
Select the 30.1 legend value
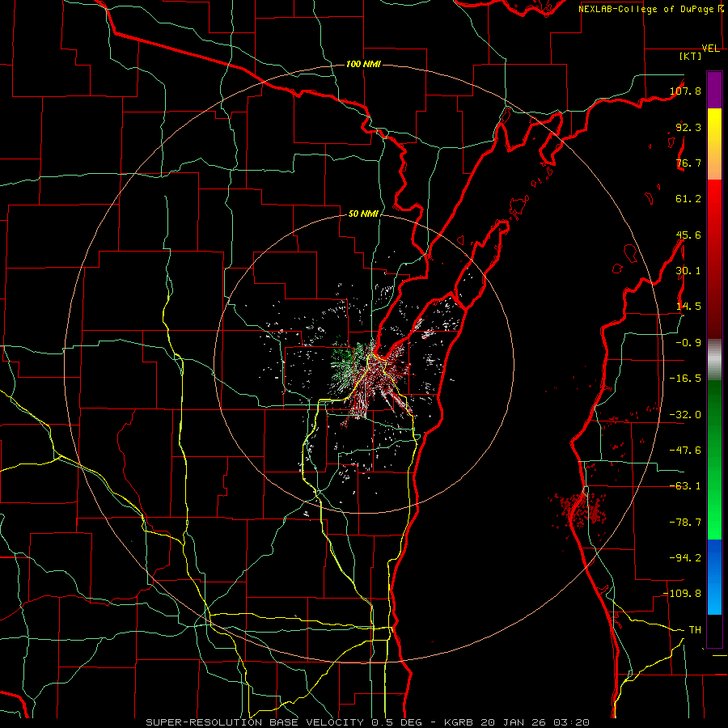pos(688,271)
